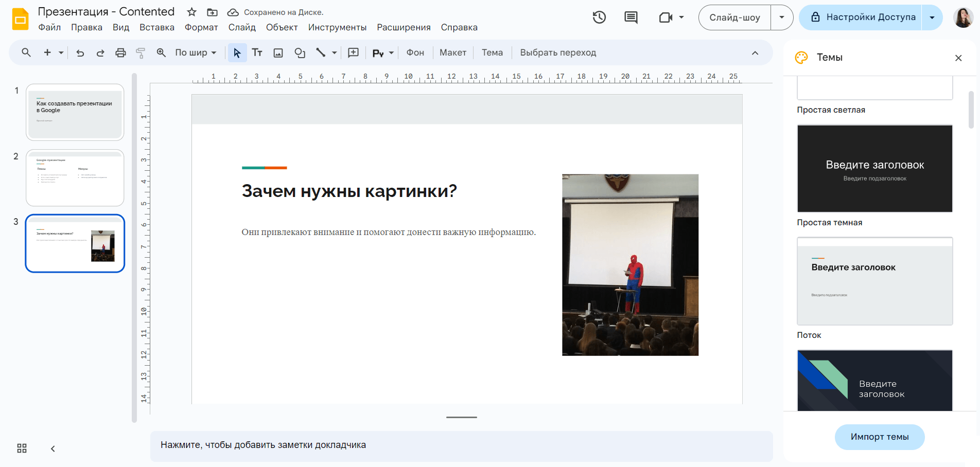
Task: Click the slide title 'Зачем нужны картинки?'
Action: (349, 191)
